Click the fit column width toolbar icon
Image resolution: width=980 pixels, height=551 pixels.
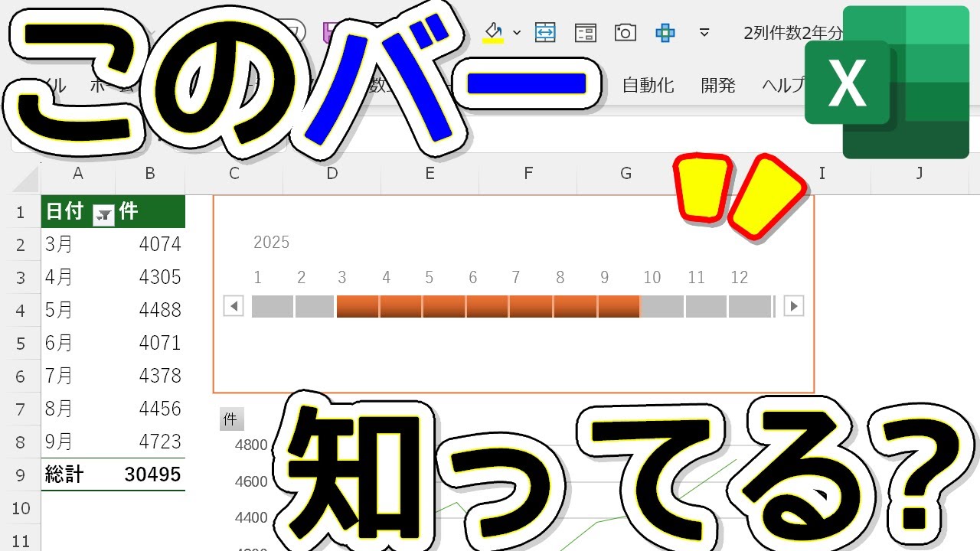click(545, 32)
